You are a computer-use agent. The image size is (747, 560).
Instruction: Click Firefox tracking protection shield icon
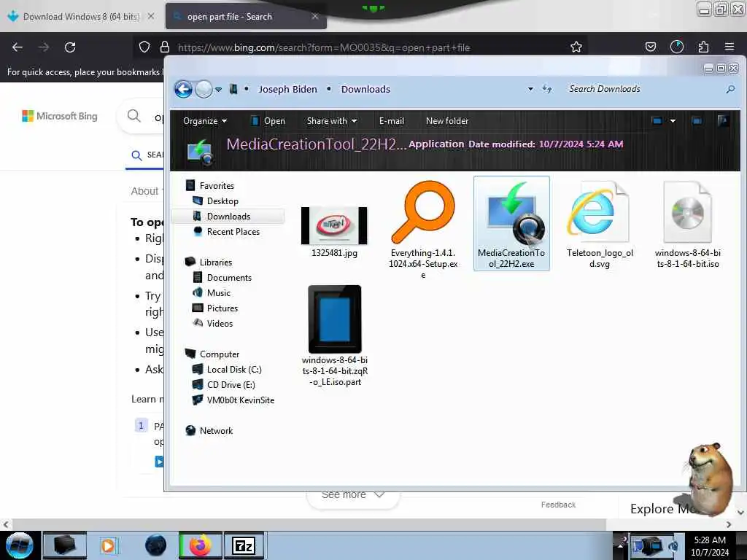(144, 47)
